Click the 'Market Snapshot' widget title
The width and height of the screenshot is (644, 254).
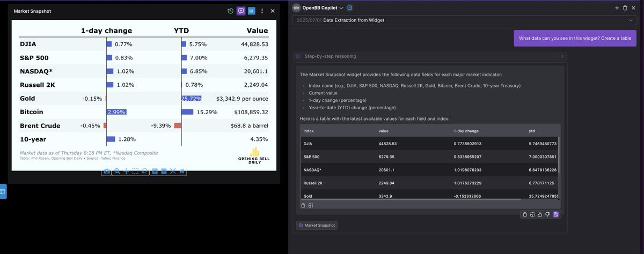click(33, 11)
